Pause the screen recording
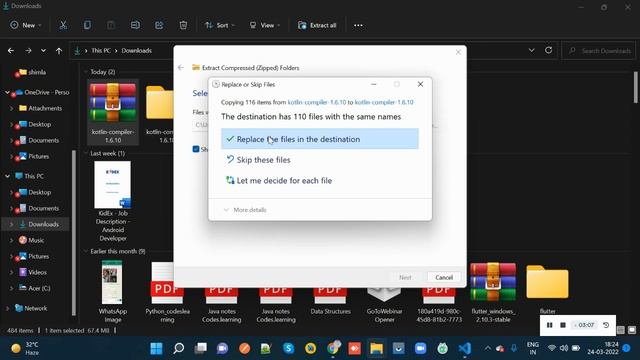640x360 pixels. point(549,325)
